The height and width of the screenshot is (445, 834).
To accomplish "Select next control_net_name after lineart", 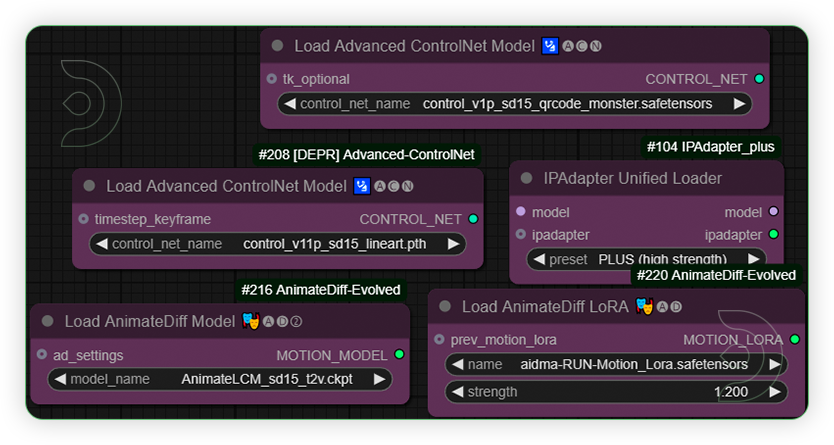I will coord(453,244).
